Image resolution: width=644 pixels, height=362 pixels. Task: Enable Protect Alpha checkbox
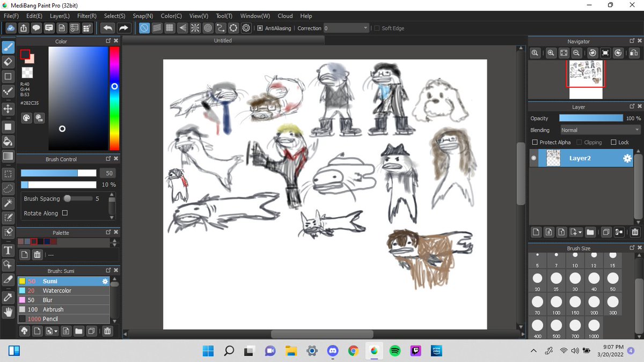tap(535, 142)
